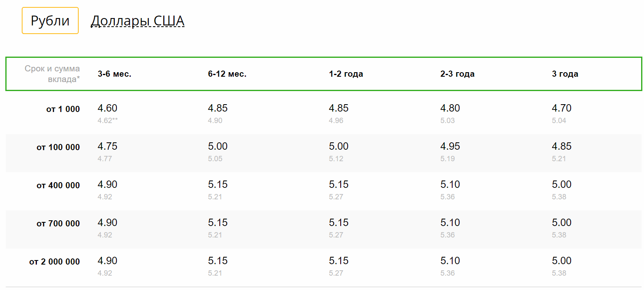The width and height of the screenshot is (644, 290).
Task: Select the от 700 000 row label
Action: click(58, 224)
